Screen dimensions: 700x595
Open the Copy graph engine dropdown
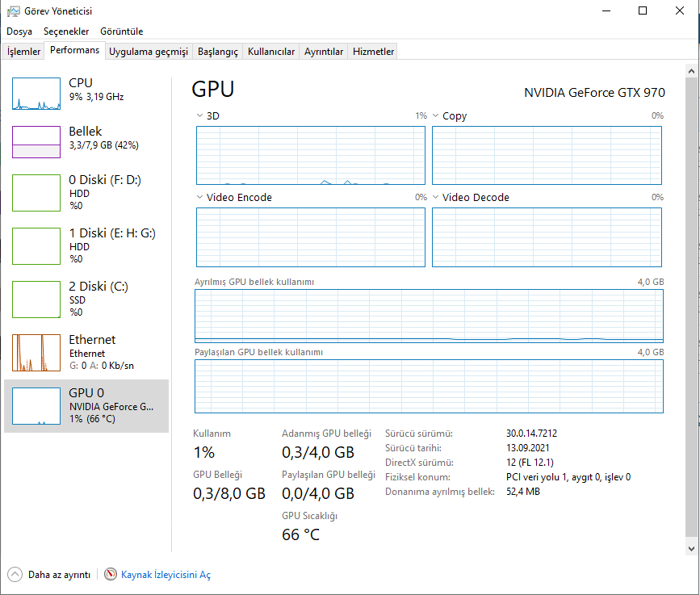(436, 116)
